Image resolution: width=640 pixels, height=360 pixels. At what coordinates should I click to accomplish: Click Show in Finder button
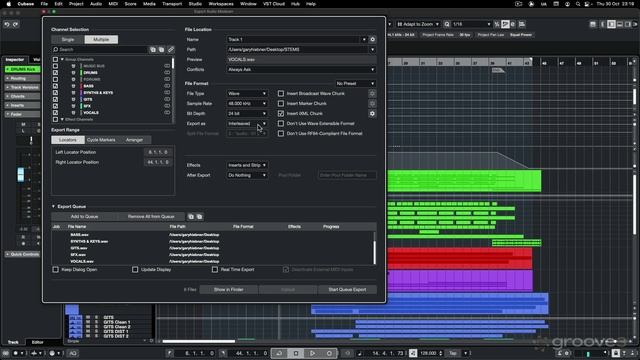coord(229,289)
